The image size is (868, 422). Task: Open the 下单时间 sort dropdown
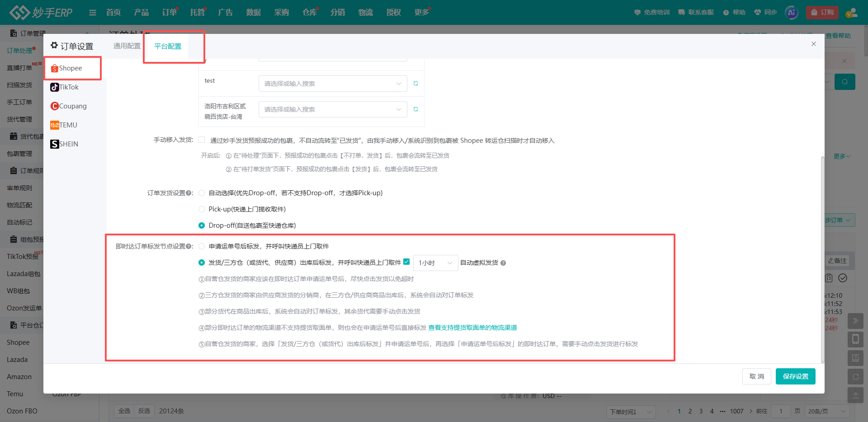coord(631,412)
